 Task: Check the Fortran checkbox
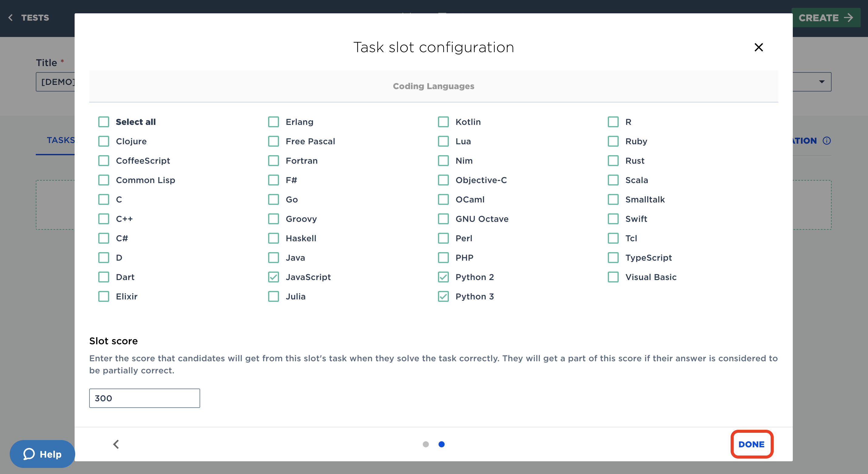274,161
